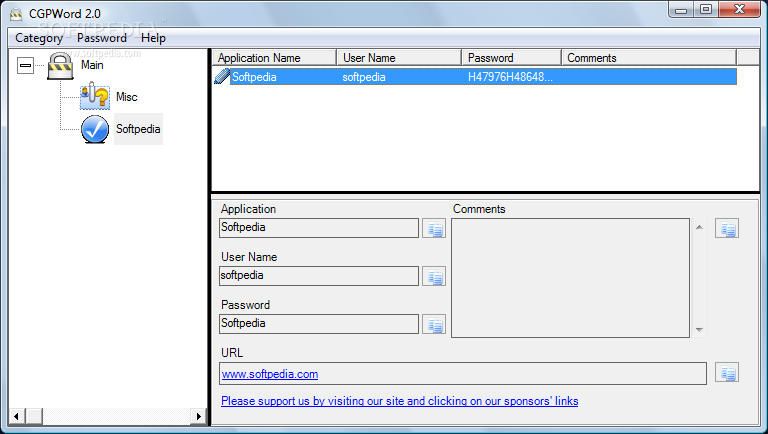Close the CGPWord window
This screenshot has width=768, height=434.
(x=740, y=9)
